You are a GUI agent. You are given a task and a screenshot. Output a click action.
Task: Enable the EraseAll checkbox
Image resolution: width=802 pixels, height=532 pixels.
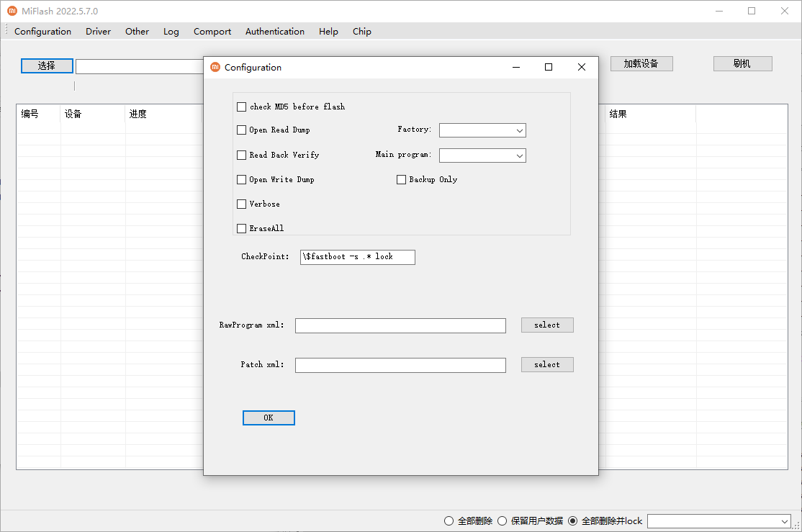tap(242, 228)
